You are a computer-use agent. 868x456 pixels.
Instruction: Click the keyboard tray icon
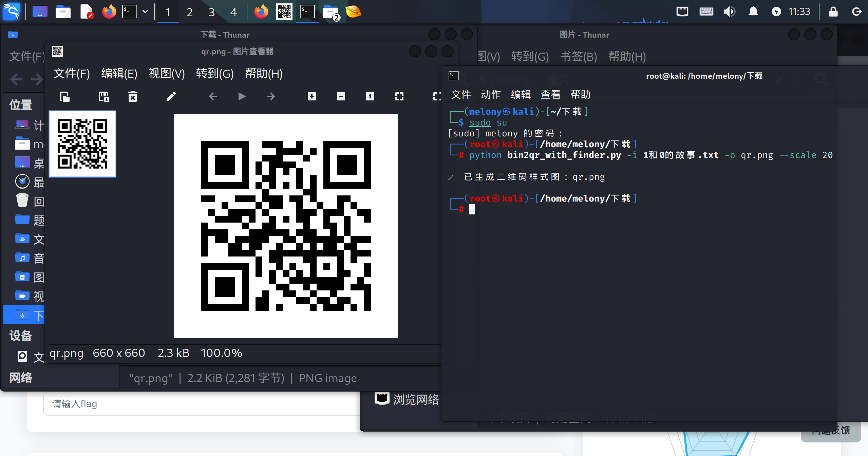(706, 12)
